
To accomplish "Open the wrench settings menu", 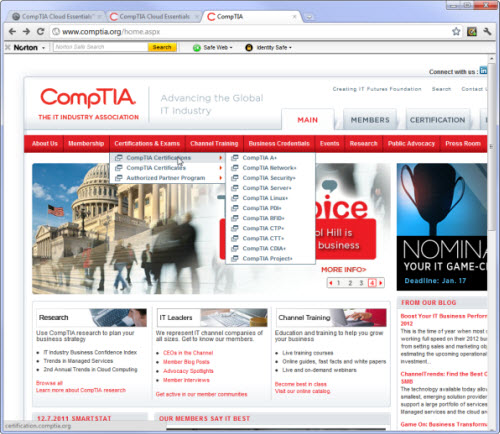I will pyautogui.click(x=487, y=32).
